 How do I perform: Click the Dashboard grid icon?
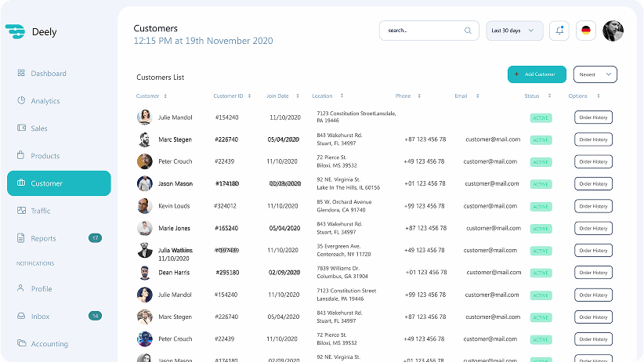pos(21,73)
